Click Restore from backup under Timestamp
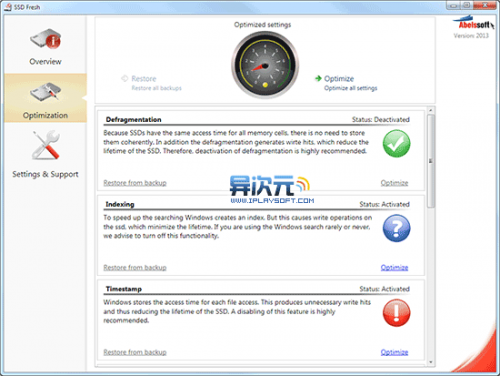This screenshot has width=500, height=376. [x=135, y=352]
